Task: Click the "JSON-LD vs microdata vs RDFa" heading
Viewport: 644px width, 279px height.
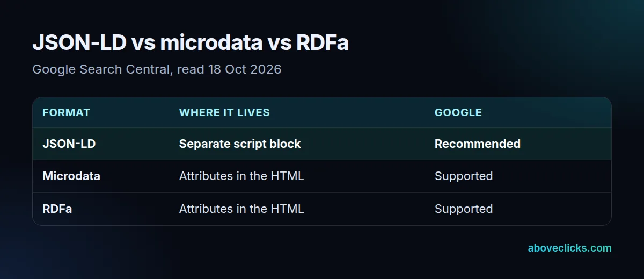Action: point(191,44)
